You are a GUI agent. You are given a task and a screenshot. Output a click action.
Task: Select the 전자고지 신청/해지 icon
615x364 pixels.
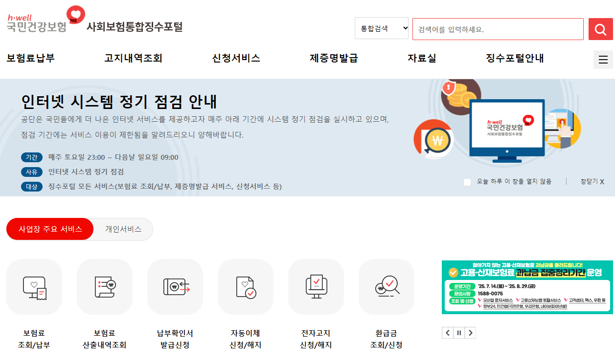coord(316,287)
